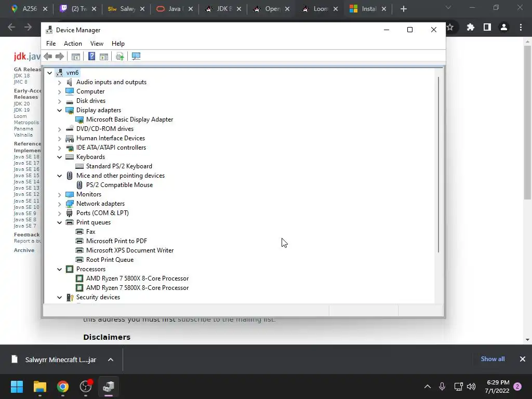Click the IDE ATA/ATAPI controllers icon
This screenshot has width=532, height=399.
(70, 148)
